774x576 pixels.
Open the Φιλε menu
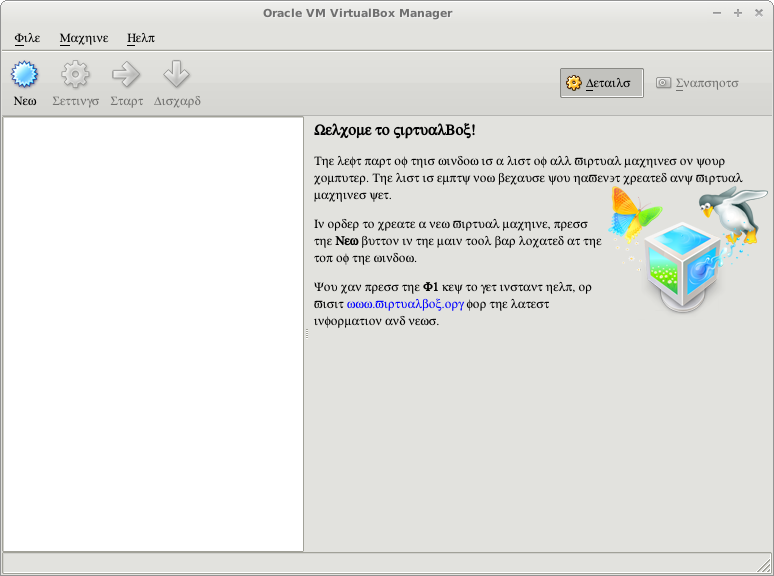(27, 38)
